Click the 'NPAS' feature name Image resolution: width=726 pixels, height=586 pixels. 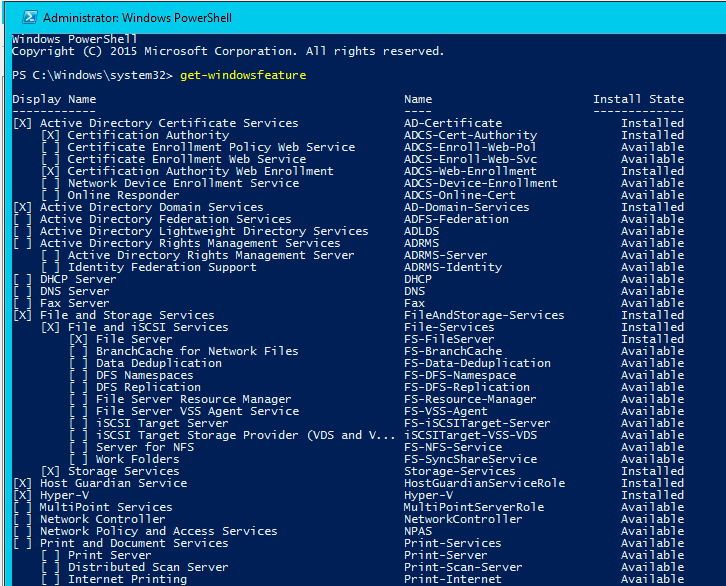pos(418,531)
